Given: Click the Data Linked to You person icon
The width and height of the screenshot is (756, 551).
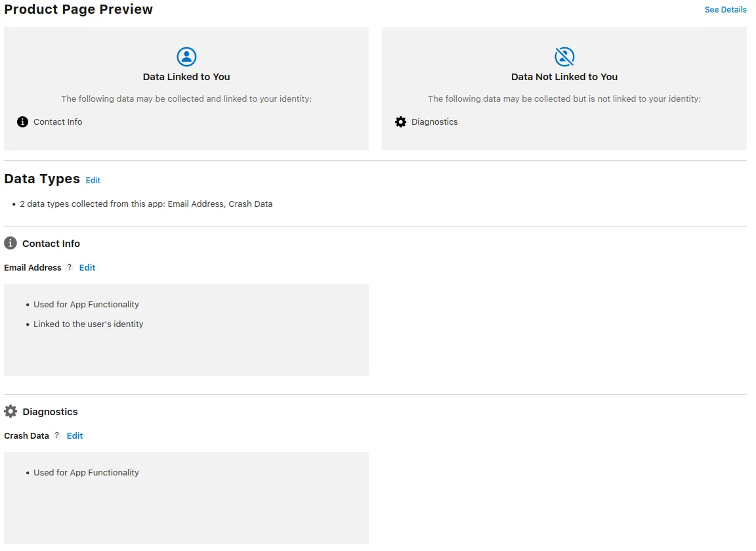Looking at the screenshot, I should 186,56.
